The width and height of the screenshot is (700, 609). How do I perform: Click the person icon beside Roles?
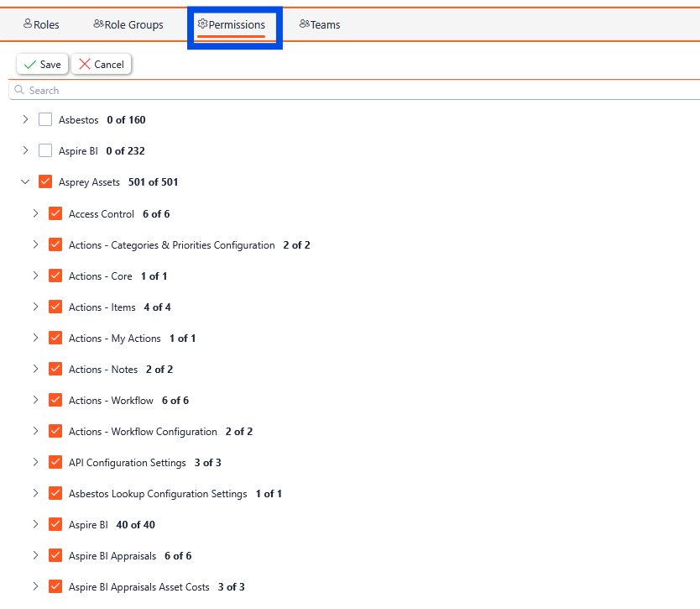(x=28, y=24)
